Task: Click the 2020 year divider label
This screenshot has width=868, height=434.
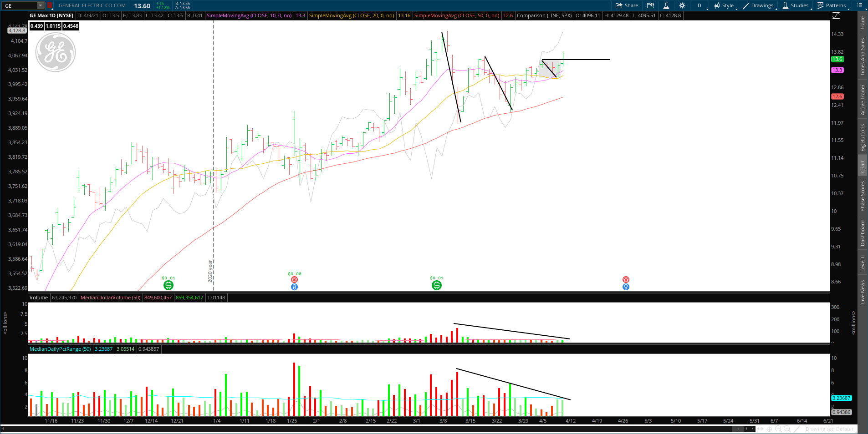Action: [210, 271]
